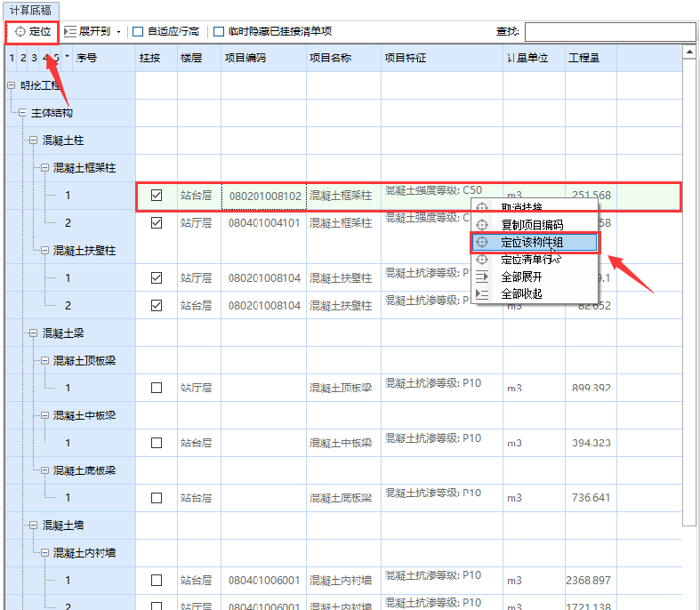700x610 pixels.
Task: Collapse the 混凝土底板梁 node
Action: point(44,470)
